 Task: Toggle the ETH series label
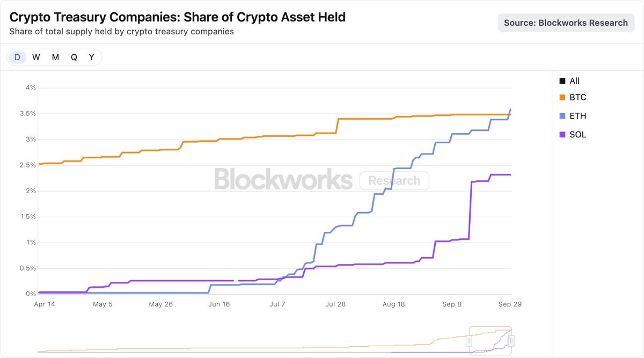click(577, 116)
